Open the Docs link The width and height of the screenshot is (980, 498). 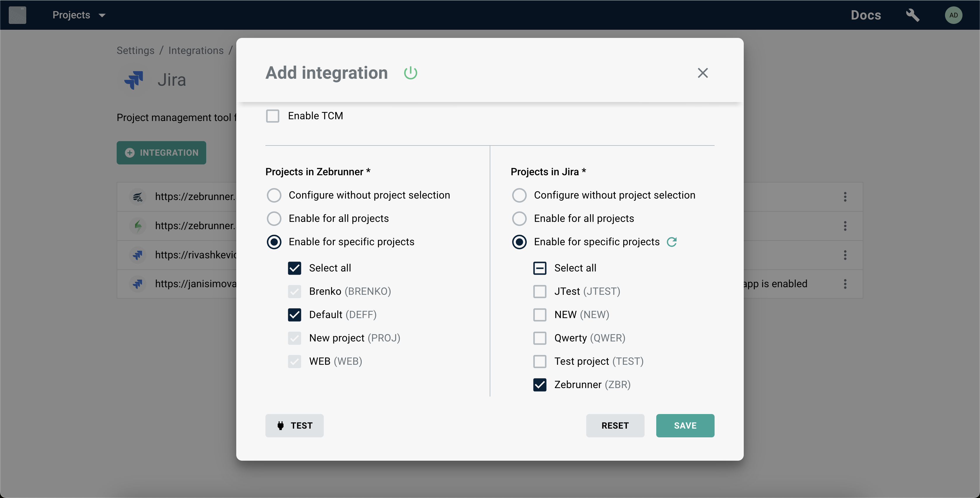[866, 15]
